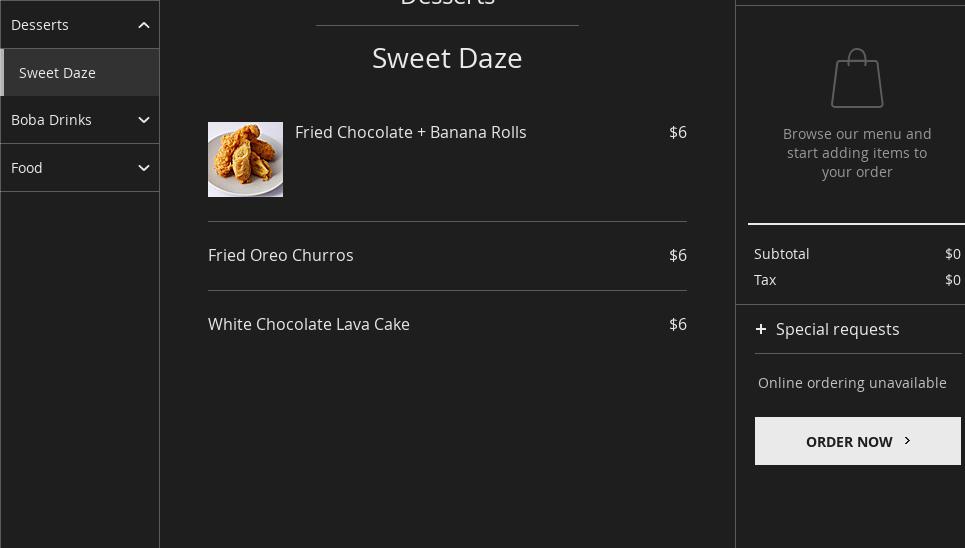Click the empty shopping bag icon
The height and width of the screenshot is (548, 965).
pos(857,79)
